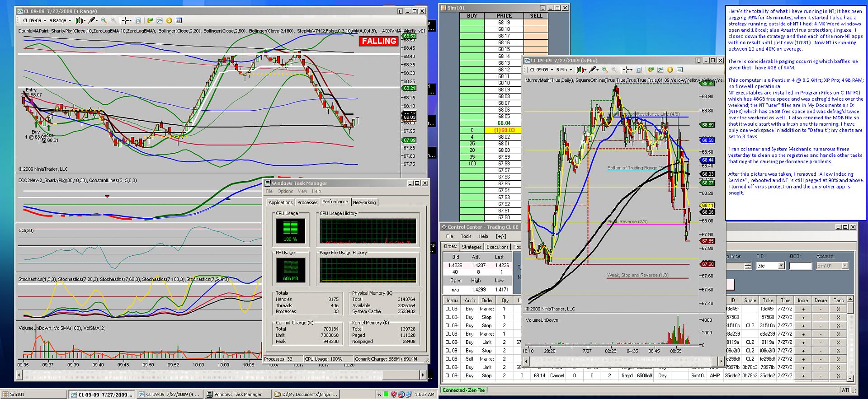Viewport: 868px width, 399px height.
Task: Click gold dollar coin icon in 5 Min chart
Action: coord(670,70)
